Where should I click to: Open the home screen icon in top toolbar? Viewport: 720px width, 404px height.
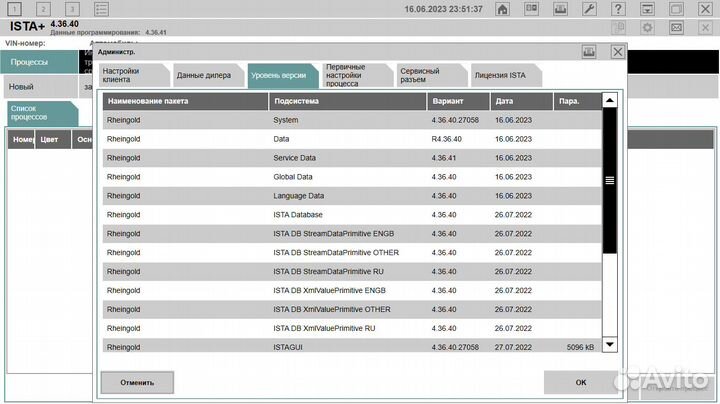click(502, 9)
